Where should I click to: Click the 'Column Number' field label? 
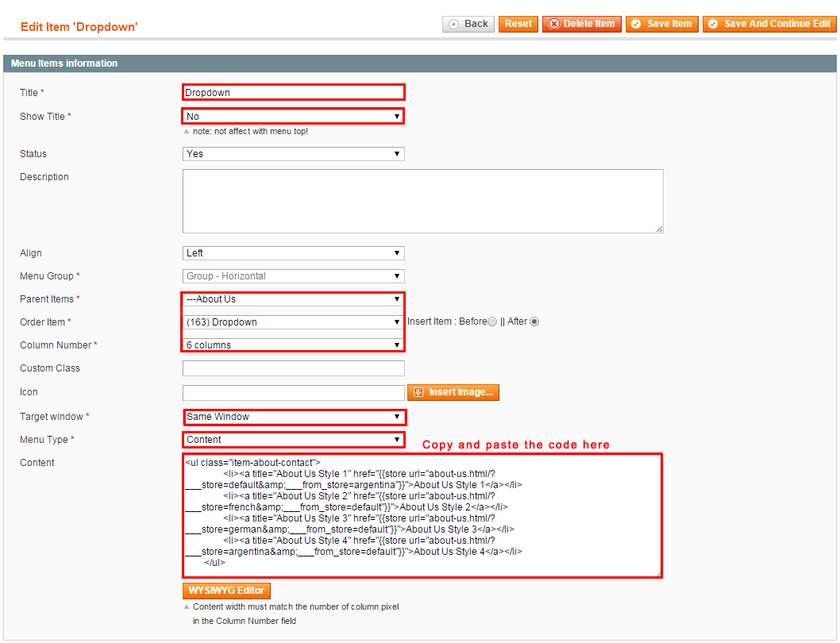56,345
